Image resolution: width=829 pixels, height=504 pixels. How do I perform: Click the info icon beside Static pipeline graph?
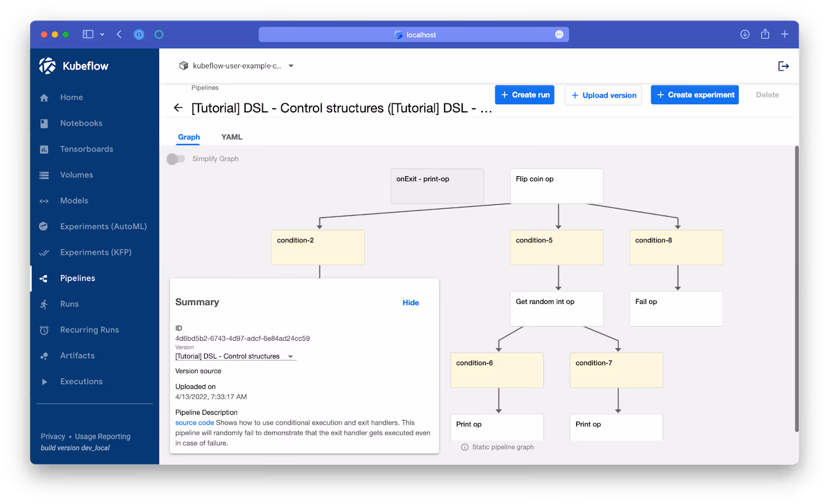coord(465,447)
